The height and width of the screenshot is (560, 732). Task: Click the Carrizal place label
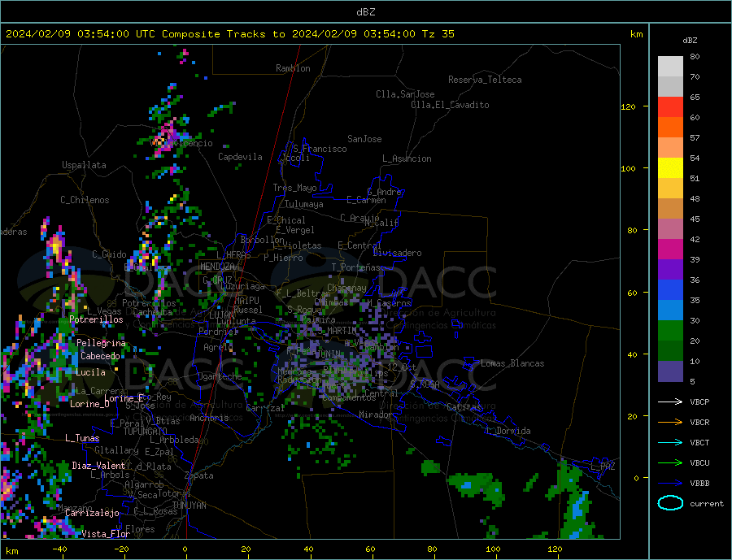pyautogui.click(x=265, y=408)
